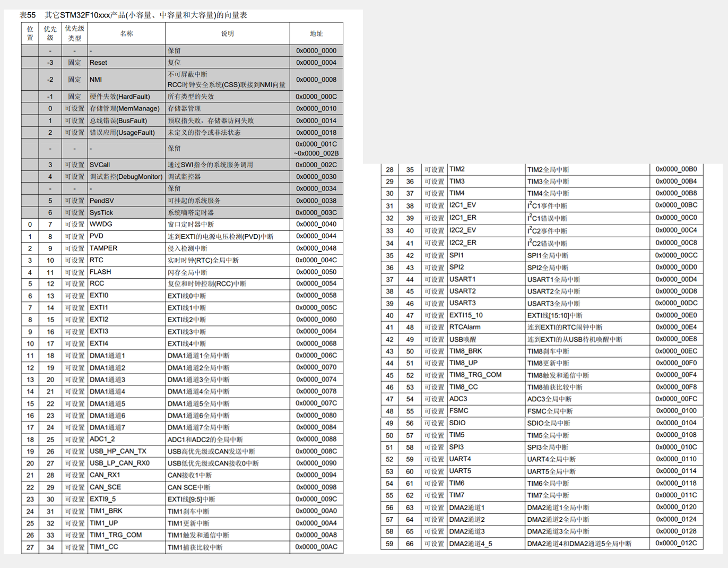Image resolution: width=728 pixels, height=568 pixels.
Task: Select the '地址' column header
Action: [316, 33]
